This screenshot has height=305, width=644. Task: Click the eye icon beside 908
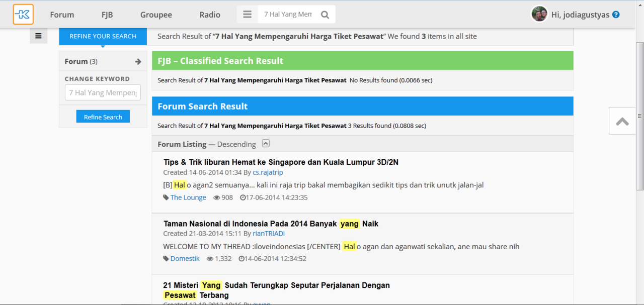tap(217, 197)
